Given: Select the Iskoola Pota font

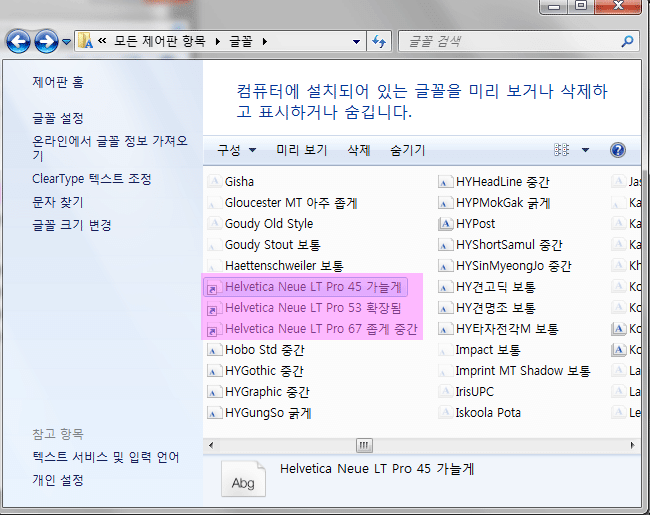Looking at the screenshot, I should [x=488, y=413].
